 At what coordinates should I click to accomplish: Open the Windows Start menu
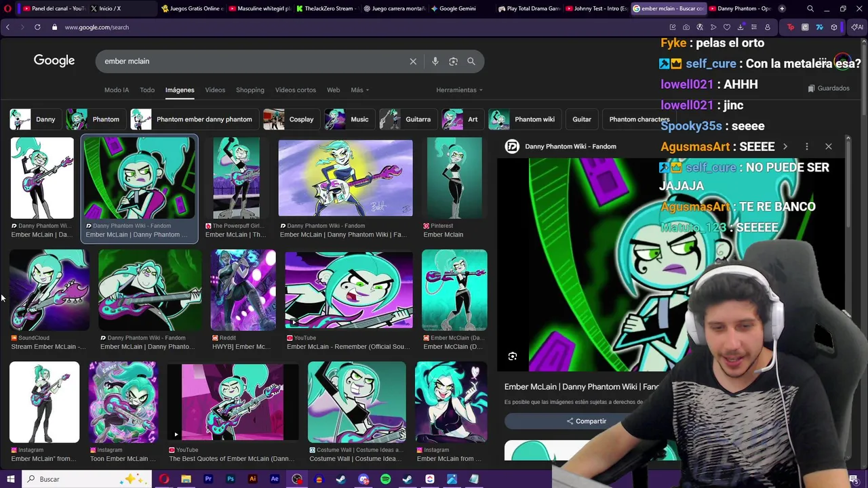pos(10,479)
